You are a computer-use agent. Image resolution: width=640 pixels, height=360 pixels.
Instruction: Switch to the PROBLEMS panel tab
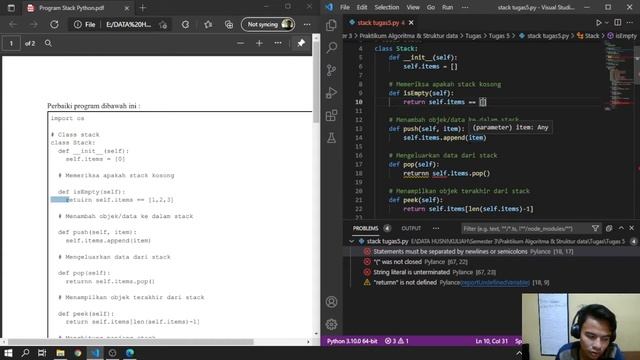[x=365, y=229]
